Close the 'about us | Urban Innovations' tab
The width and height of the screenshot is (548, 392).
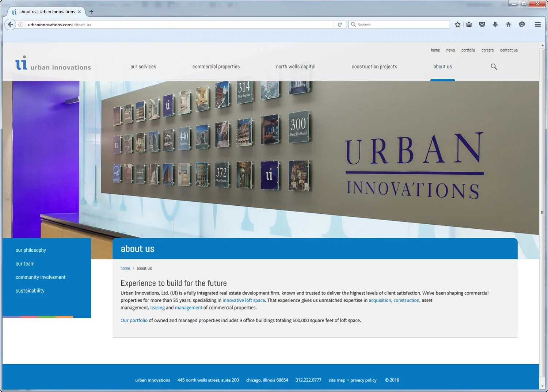[x=79, y=12]
